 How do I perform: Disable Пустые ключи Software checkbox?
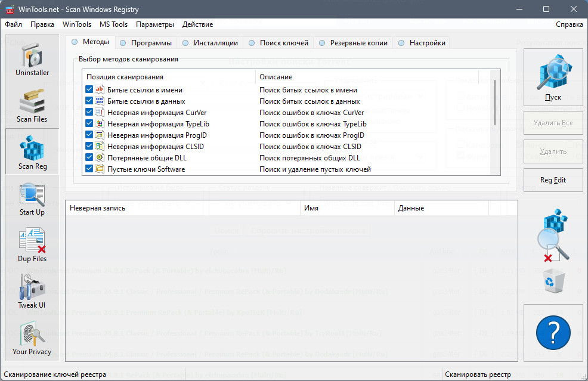[x=89, y=168]
